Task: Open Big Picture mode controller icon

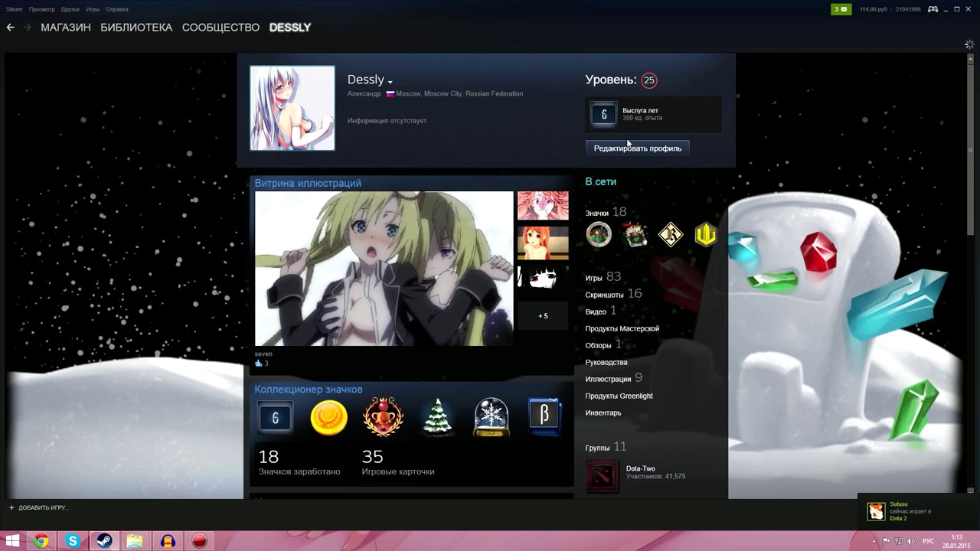Action: 933,9
